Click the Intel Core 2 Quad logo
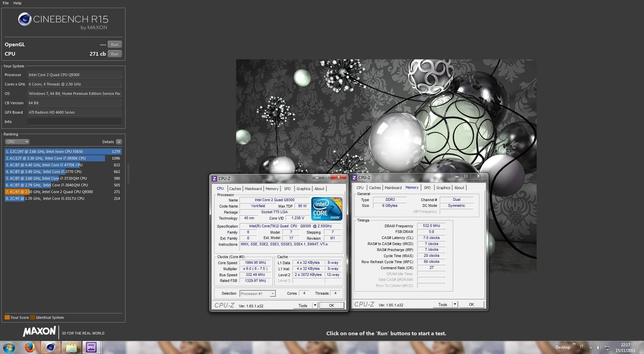Screen dimensions: 644x354 tap(327, 209)
